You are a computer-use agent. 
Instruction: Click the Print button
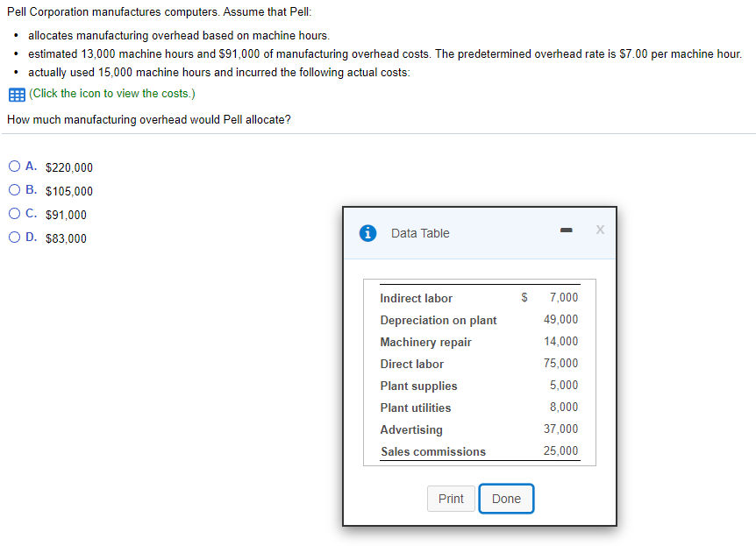451,499
